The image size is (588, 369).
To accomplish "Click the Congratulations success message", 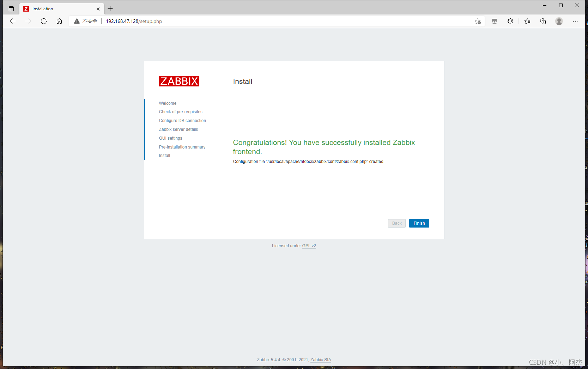I will (324, 147).
